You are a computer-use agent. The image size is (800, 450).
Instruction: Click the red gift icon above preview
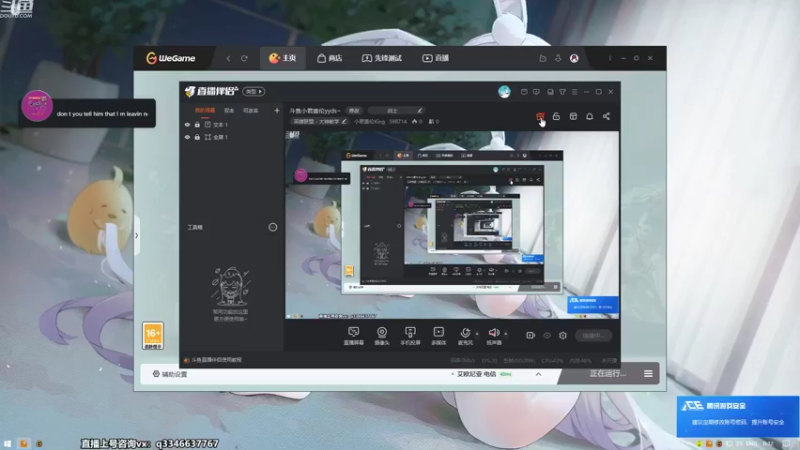(x=540, y=116)
